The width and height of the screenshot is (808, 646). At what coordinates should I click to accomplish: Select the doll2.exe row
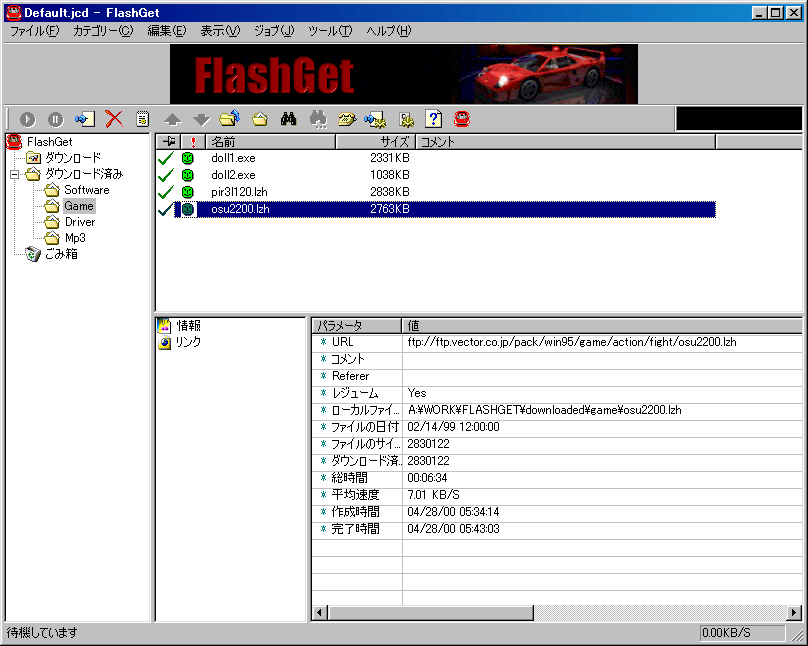436,175
